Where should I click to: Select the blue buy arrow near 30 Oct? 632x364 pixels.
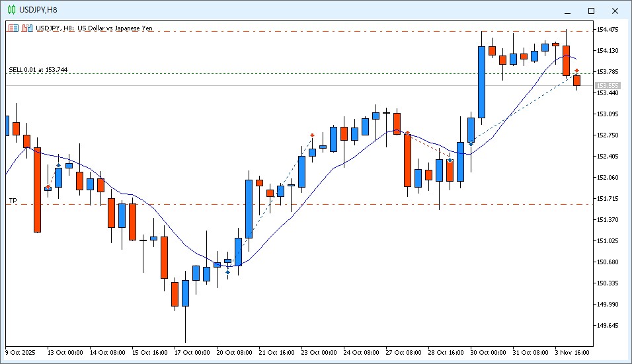[471, 143]
